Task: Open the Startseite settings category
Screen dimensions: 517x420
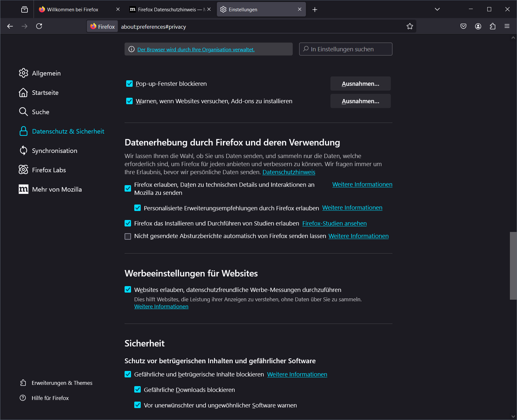Action: click(x=39, y=93)
